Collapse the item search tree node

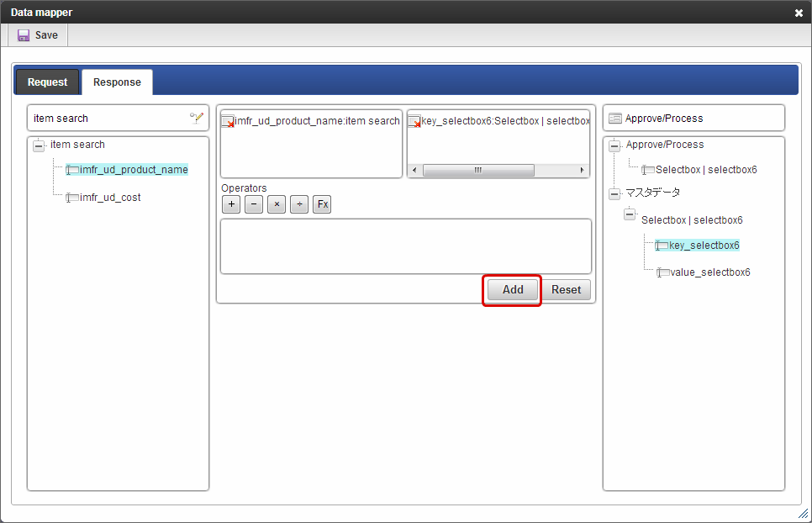coord(39,146)
